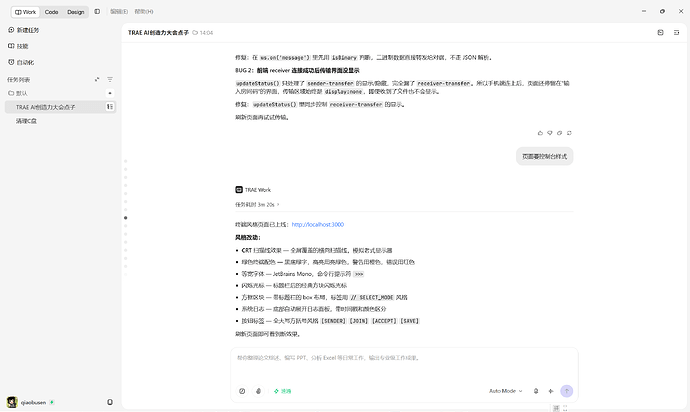The height and width of the screenshot is (412, 690).
Task: Select the TRAE AI创造力大会点子 task in the sidebar
Action: (60, 107)
